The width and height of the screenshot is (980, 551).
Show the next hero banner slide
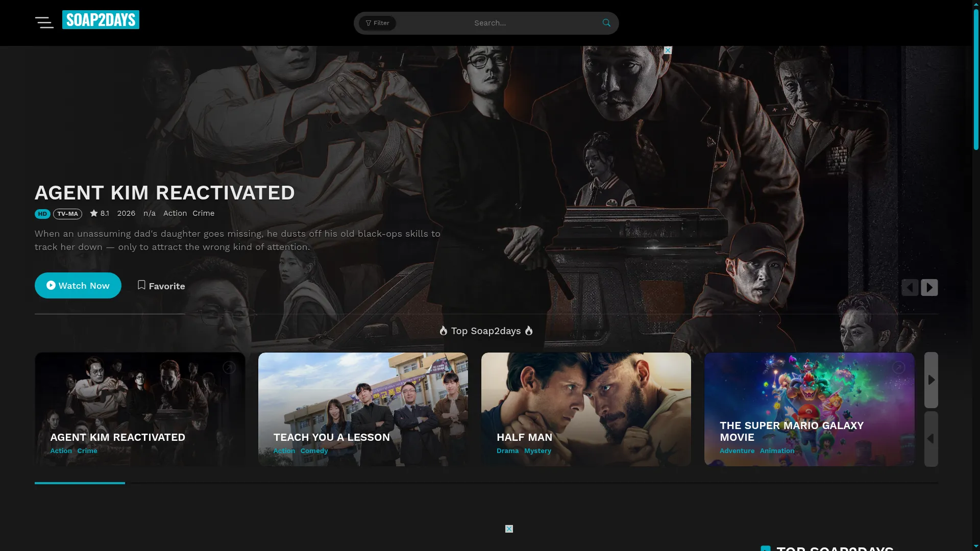pos(929,287)
